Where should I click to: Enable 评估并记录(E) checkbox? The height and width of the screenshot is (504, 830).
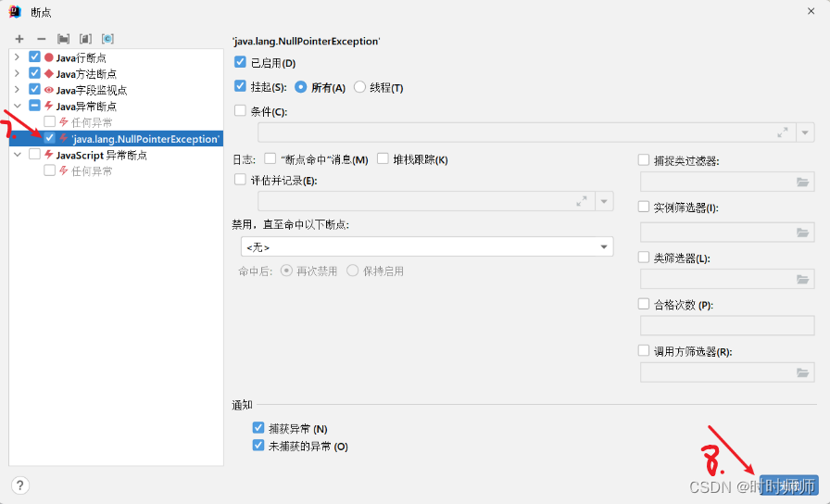240,180
